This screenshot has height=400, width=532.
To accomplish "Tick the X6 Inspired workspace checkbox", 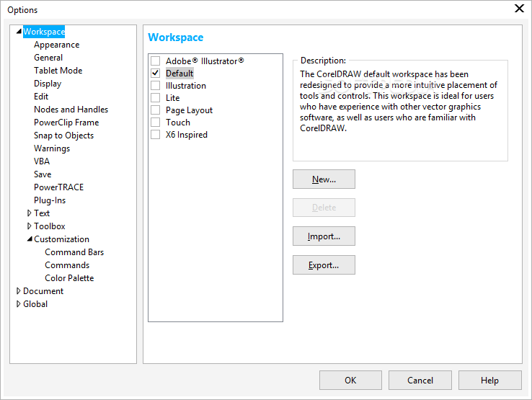I will (156, 134).
